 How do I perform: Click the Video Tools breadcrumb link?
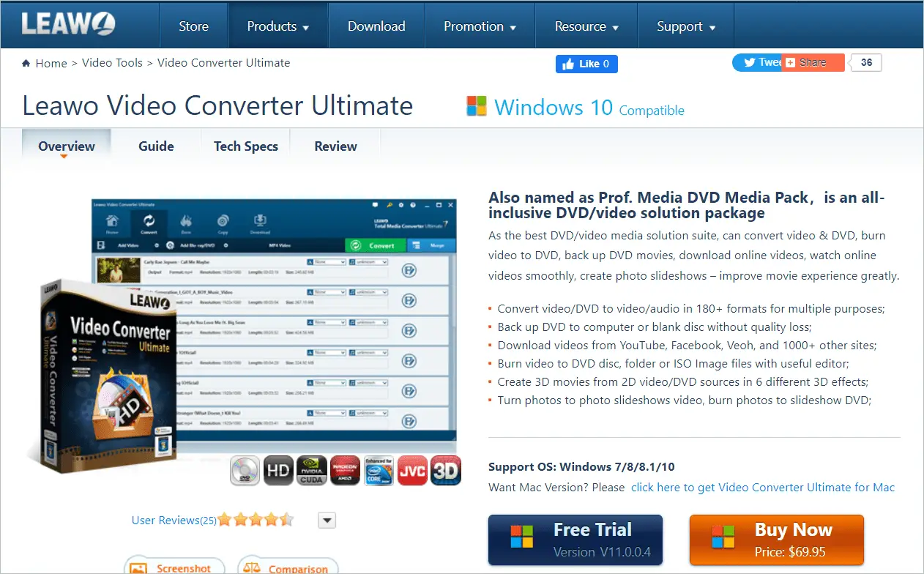[x=112, y=63]
